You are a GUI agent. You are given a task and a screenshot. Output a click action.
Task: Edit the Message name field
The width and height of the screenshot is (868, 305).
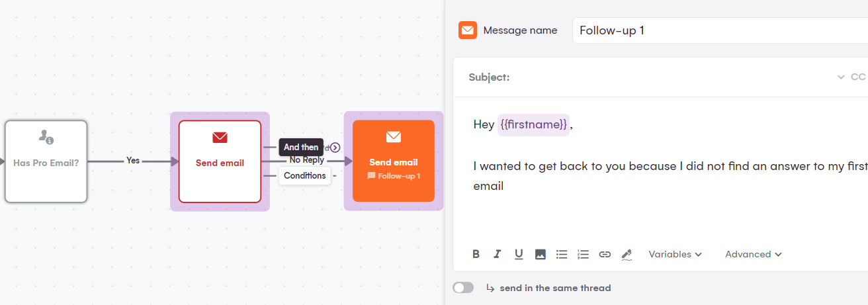click(x=720, y=30)
